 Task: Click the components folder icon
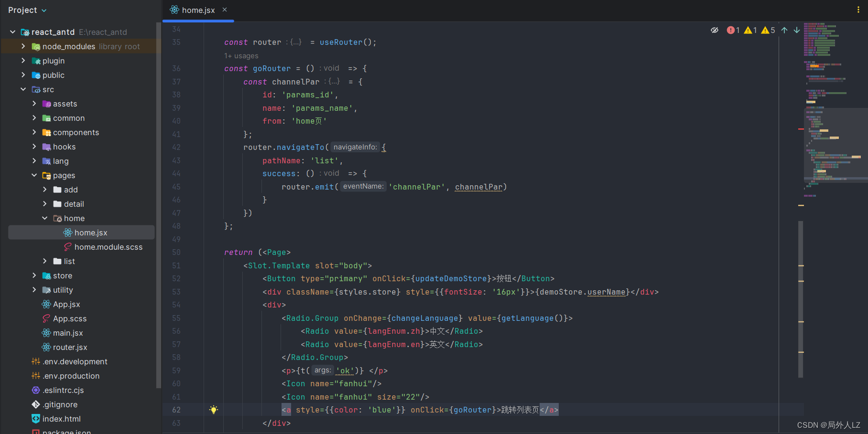[46, 132]
